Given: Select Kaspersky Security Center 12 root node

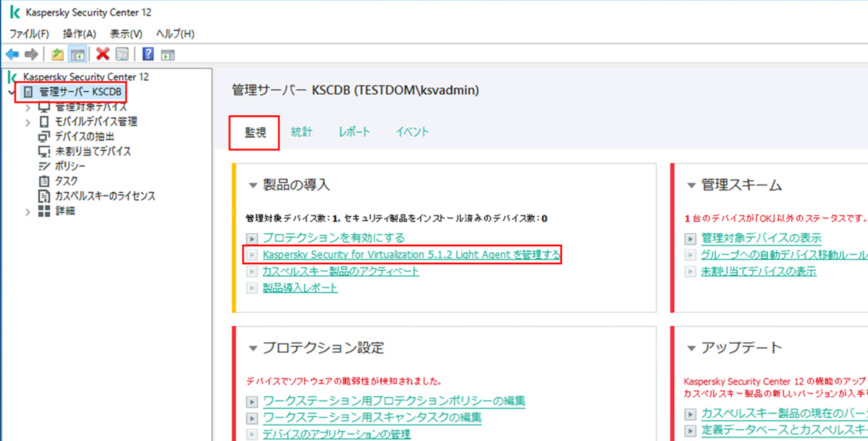Looking at the screenshot, I should coord(86,77).
